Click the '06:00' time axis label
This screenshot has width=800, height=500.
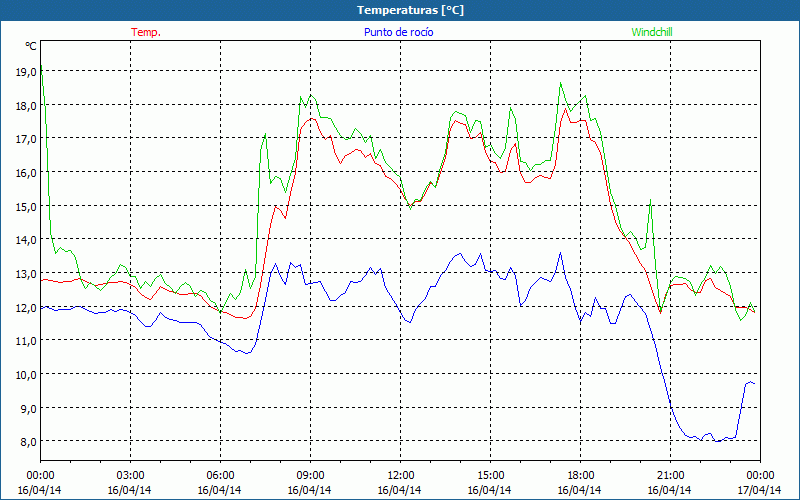tap(220, 476)
